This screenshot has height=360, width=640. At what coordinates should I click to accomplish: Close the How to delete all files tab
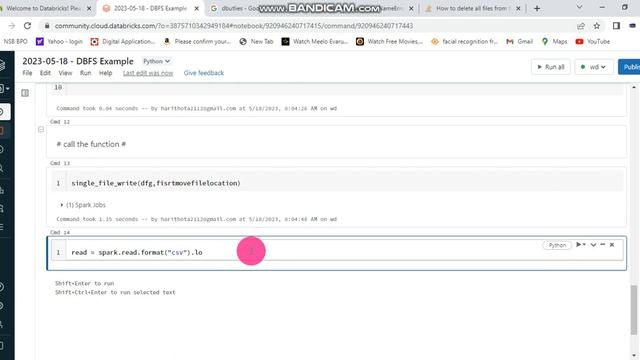tap(518, 8)
